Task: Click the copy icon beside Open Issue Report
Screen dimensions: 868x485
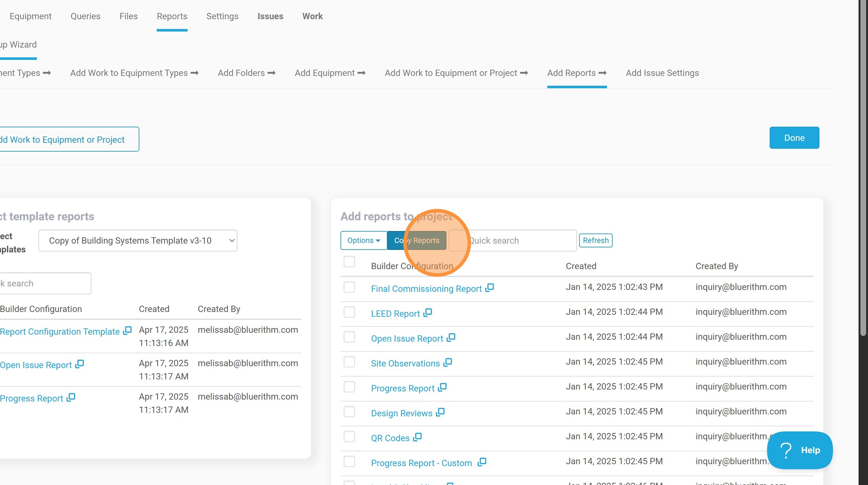Action: click(x=451, y=338)
